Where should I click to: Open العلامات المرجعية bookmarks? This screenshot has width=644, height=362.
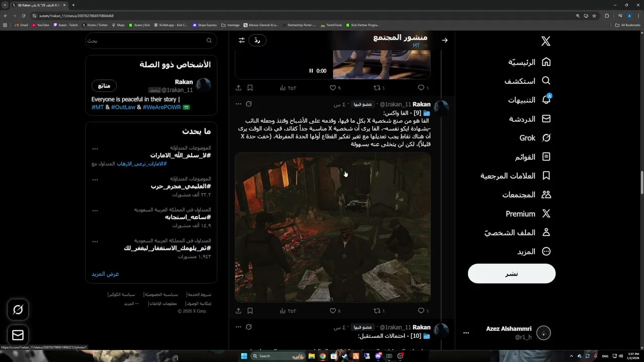pyautogui.click(x=516, y=175)
